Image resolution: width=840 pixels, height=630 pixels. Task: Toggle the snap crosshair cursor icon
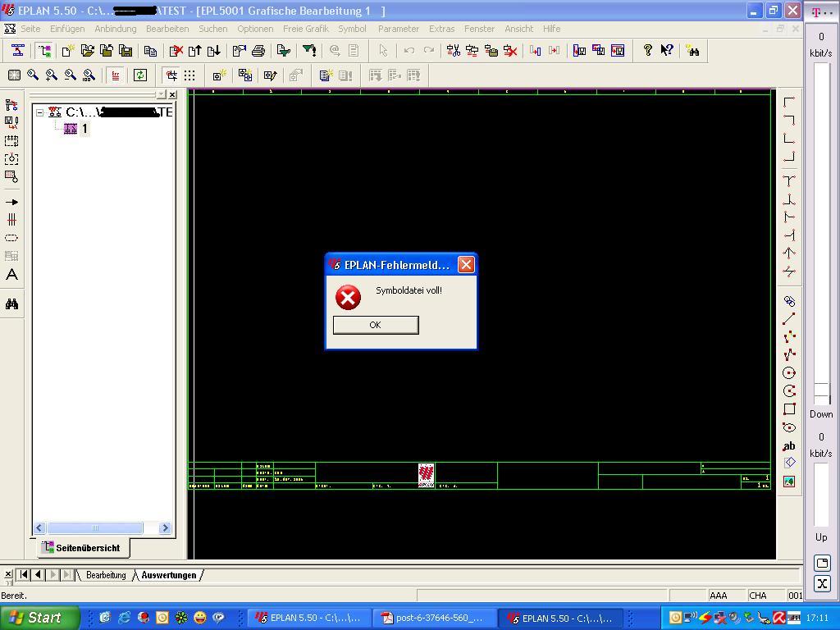coord(171,75)
